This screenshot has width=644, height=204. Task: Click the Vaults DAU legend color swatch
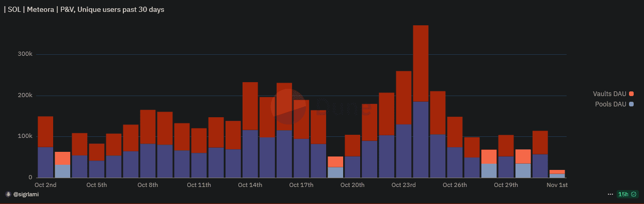[x=631, y=94]
